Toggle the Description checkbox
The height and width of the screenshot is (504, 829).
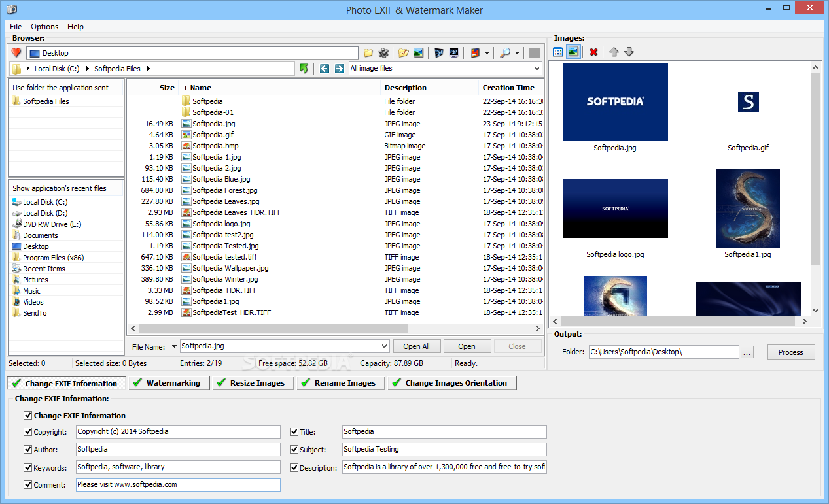point(294,467)
